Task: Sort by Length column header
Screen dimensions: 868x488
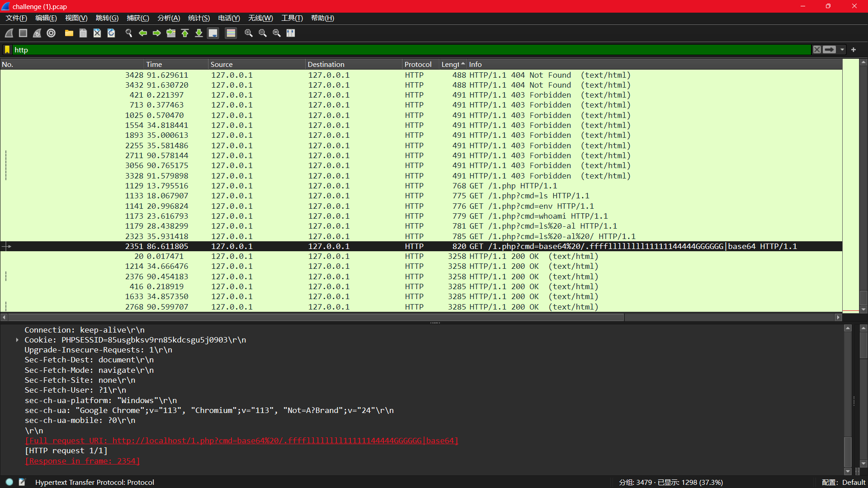Action: tap(453, 64)
